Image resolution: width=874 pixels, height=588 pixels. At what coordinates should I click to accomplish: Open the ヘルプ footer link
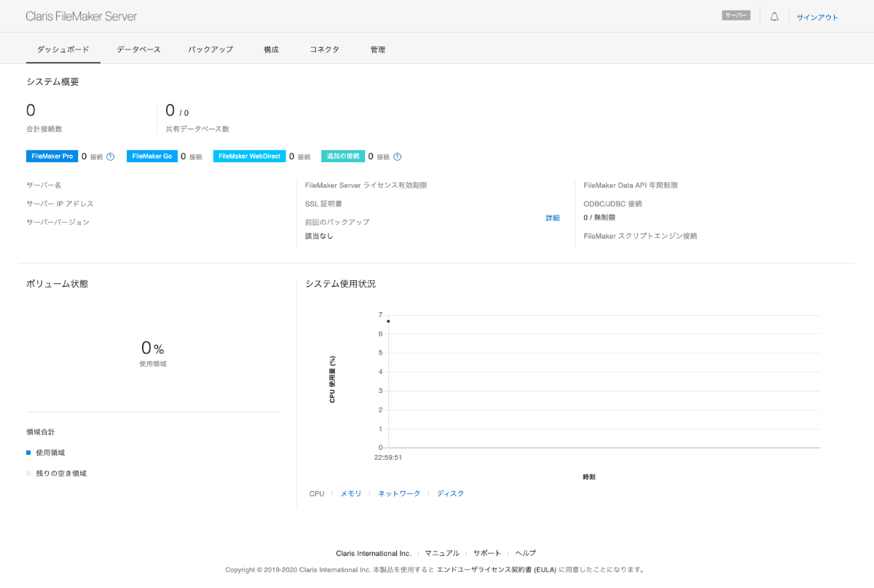(526, 553)
